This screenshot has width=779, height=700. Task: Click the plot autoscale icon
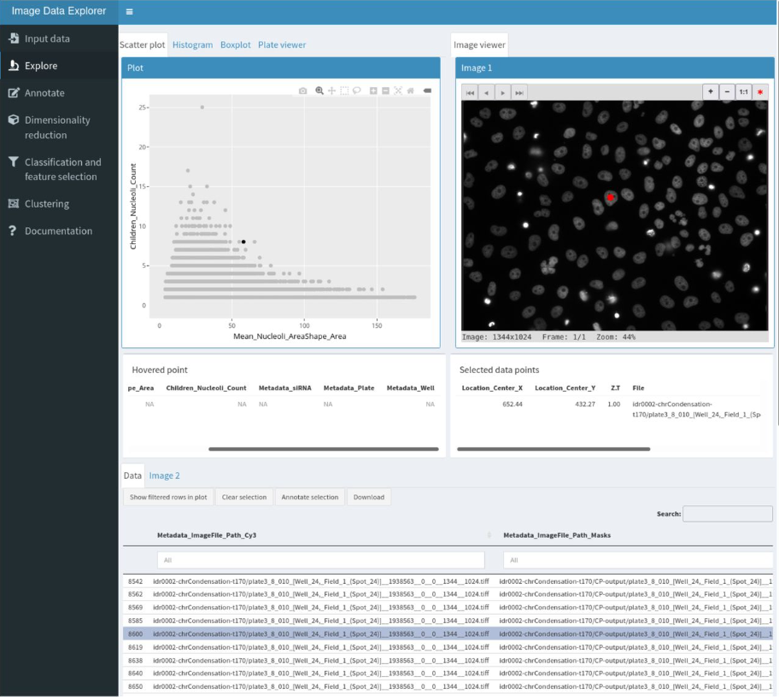[x=398, y=90]
